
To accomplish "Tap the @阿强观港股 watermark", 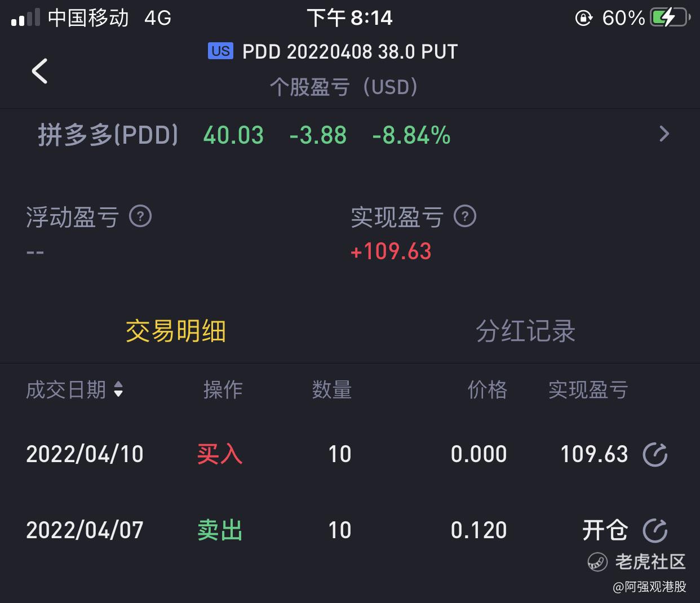I will coord(649,587).
